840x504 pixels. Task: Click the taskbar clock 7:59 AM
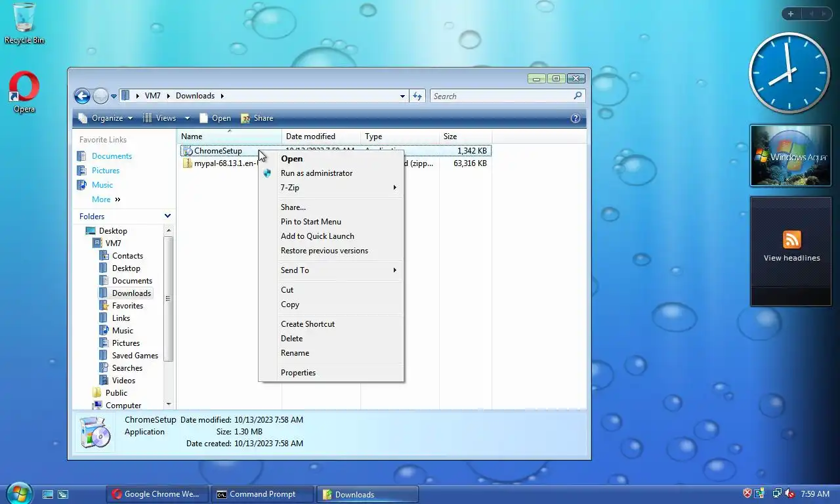[816, 494]
